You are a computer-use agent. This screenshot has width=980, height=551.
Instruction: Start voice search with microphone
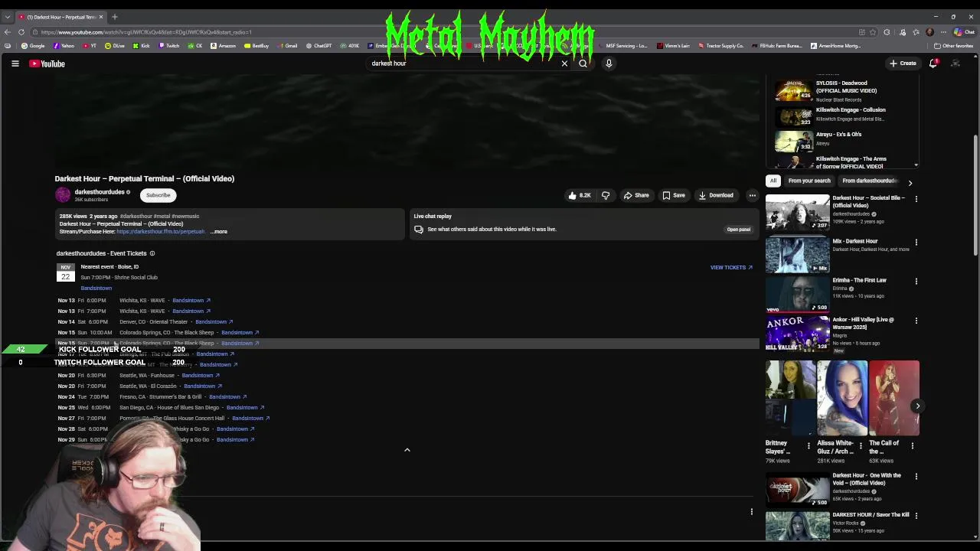[609, 64]
